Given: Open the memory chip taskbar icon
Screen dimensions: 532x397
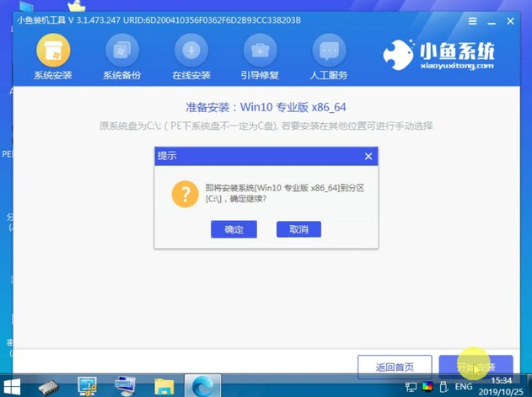Looking at the screenshot, I should [49, 388].
